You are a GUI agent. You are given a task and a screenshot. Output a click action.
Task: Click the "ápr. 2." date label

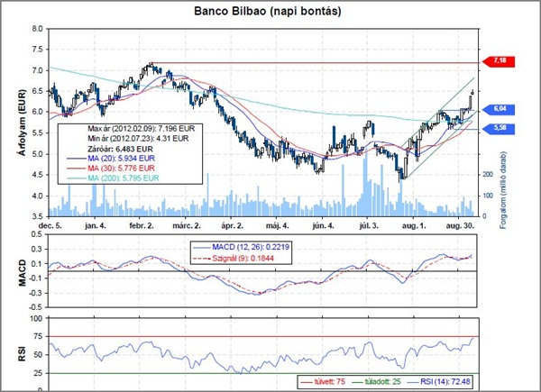233,226
